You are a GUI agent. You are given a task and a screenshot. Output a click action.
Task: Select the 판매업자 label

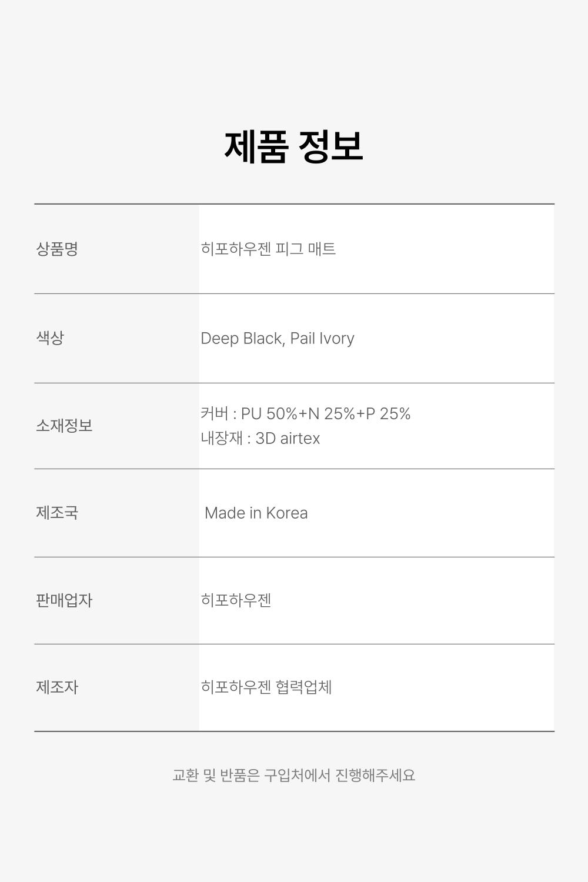click(64, 600)
